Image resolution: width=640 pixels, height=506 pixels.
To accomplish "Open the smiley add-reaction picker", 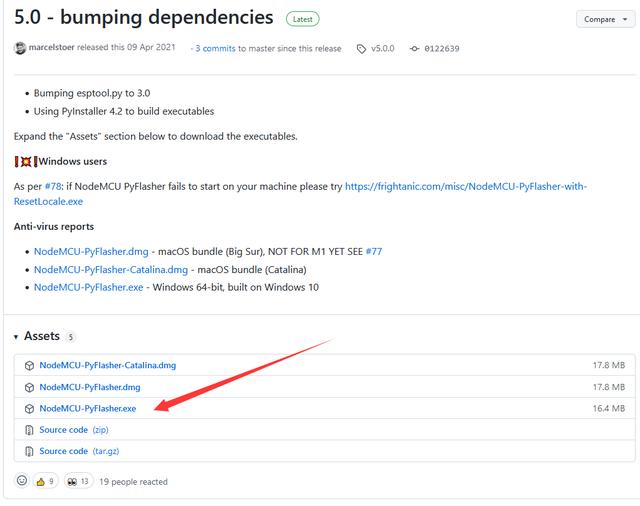I will [22, 481].
